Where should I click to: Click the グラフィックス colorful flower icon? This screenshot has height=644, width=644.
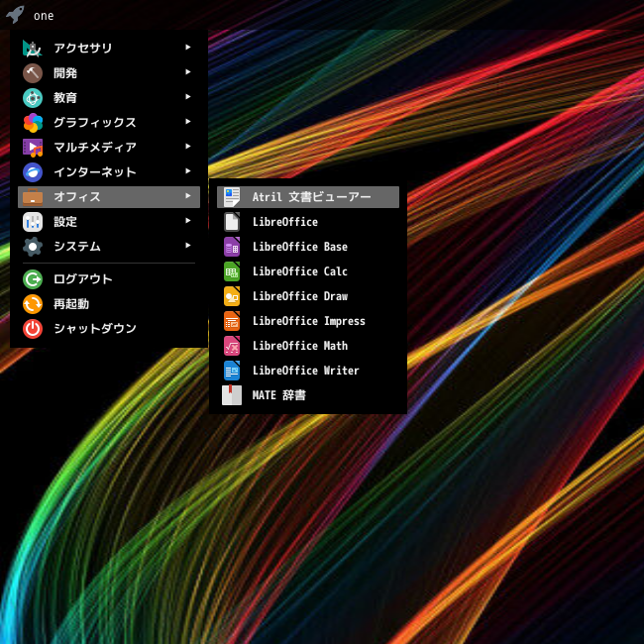[x=33, y=123]
